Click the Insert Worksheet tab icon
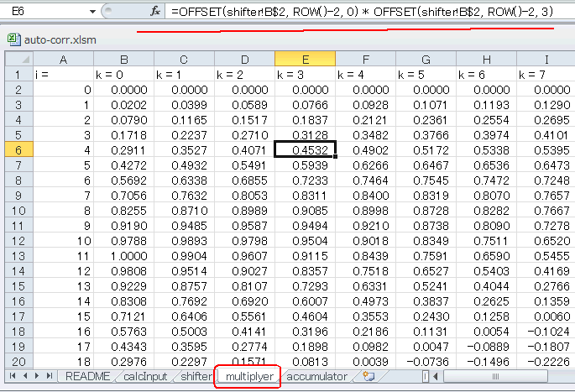Image resolution: width=575 pixels, height=392 pixels. pyautogui.click(x=369, y=376)
